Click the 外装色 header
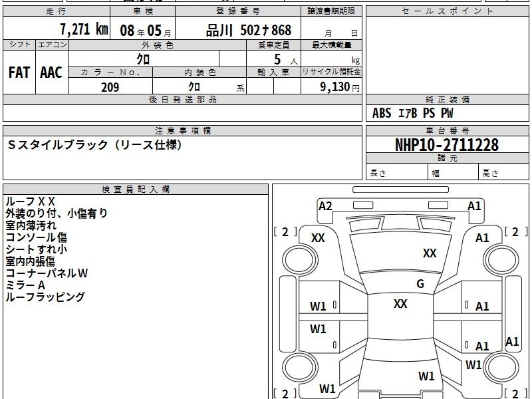This screenshot has height=399, width=532. tap(158, 45)
